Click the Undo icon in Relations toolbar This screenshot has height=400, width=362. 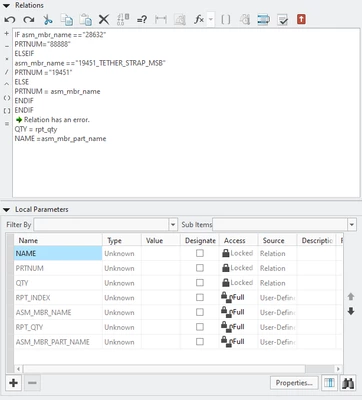(10, 20)
